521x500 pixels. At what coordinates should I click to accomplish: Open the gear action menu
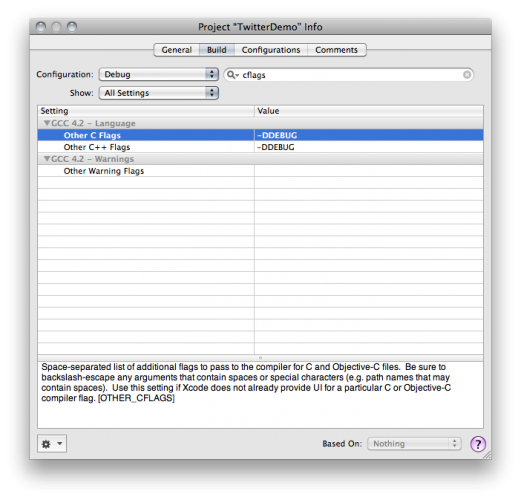coord(52,443)
